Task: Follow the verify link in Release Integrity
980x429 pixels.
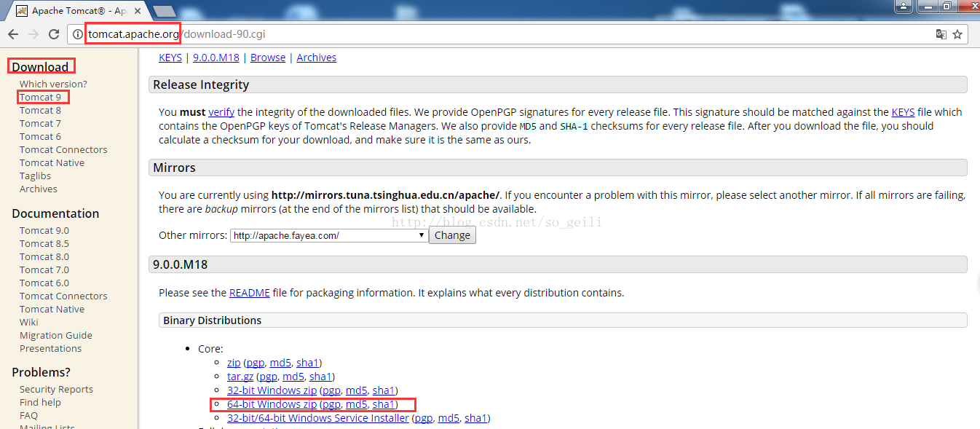Action: point(221,112)
